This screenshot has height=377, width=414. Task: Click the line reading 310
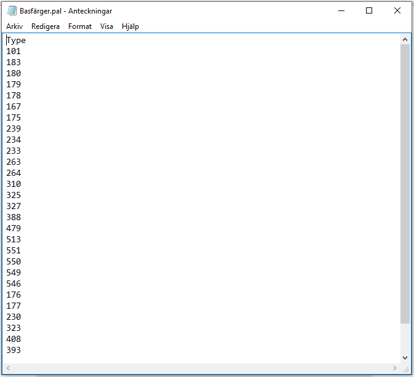coord(13,184)
